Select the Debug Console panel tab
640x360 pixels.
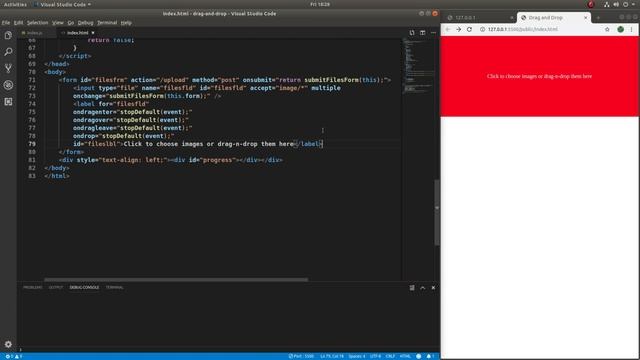(84, 287)
